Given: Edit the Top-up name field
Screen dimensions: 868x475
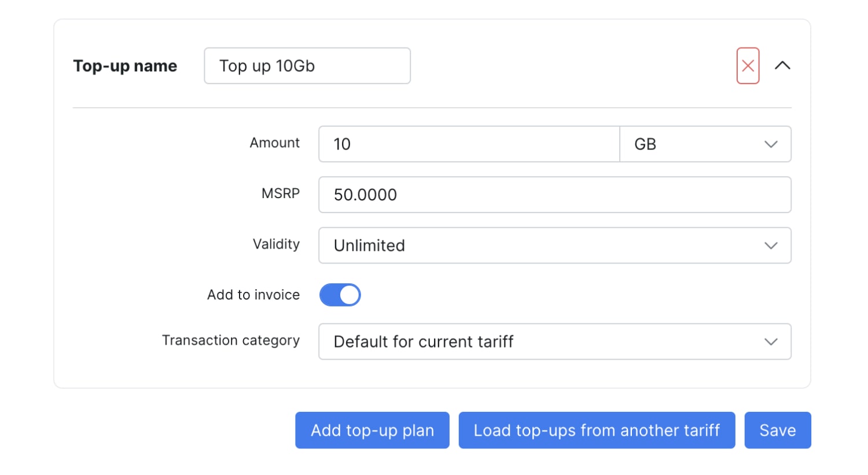Looking at the screenshot, I should click(307, 65).
